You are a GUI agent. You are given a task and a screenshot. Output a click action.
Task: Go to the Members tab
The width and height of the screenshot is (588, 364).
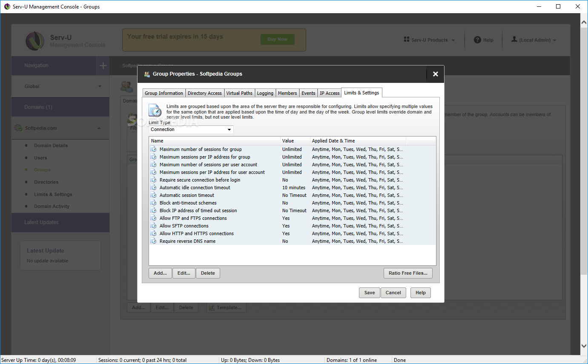(287, 93)
